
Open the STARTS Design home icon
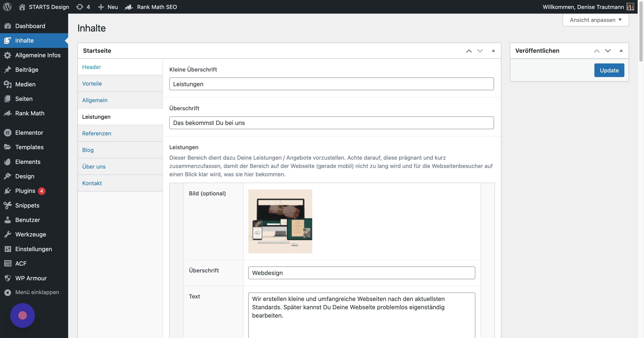[22, 7]
